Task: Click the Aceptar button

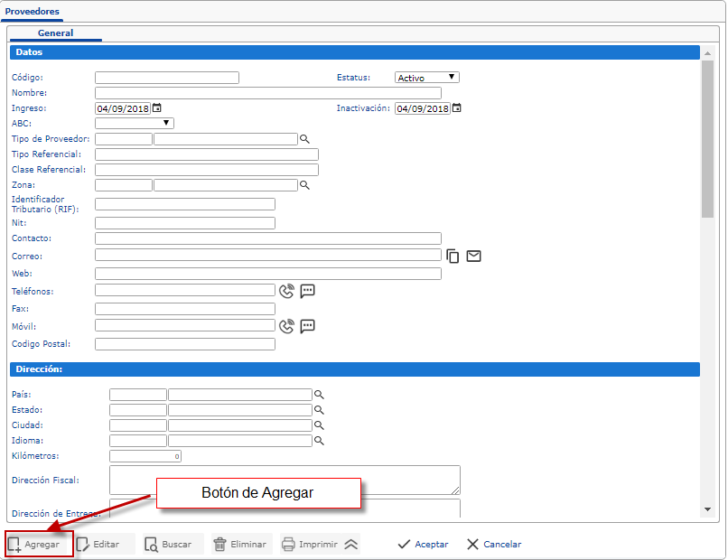Action: coord(423,544)
